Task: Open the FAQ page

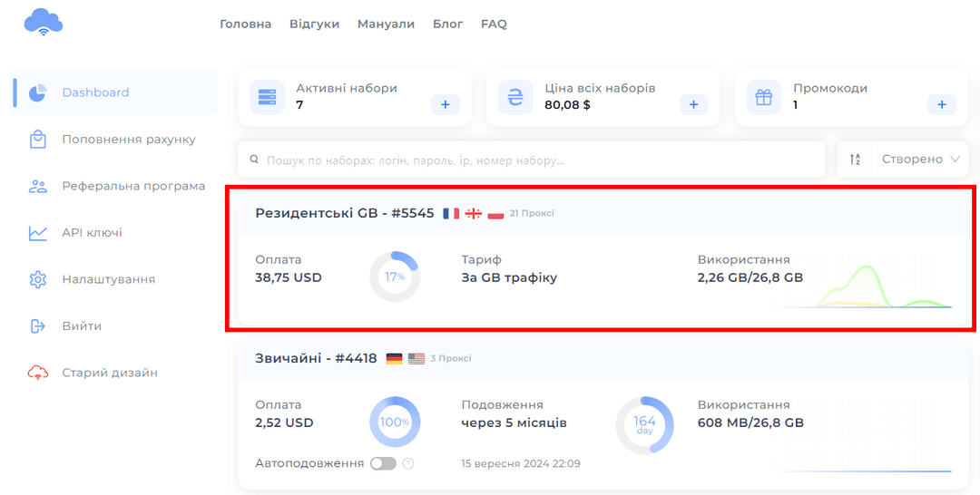Action: tap(494, 24)
